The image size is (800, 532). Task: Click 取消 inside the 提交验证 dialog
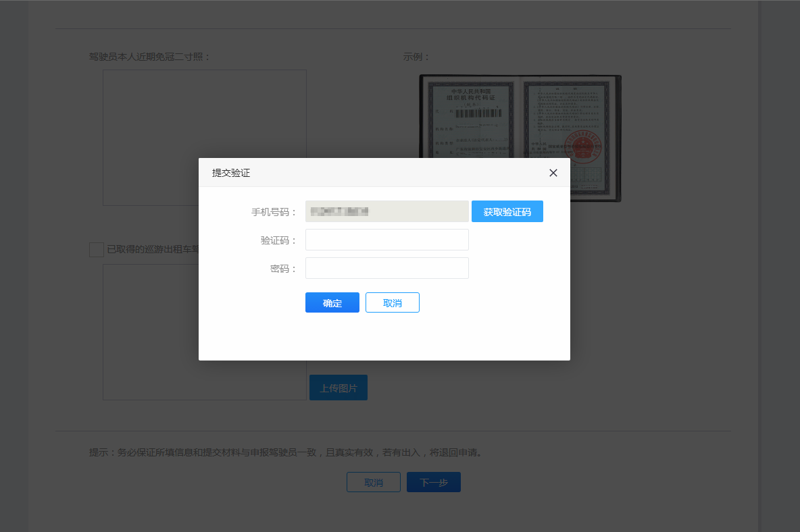point(392,302)
